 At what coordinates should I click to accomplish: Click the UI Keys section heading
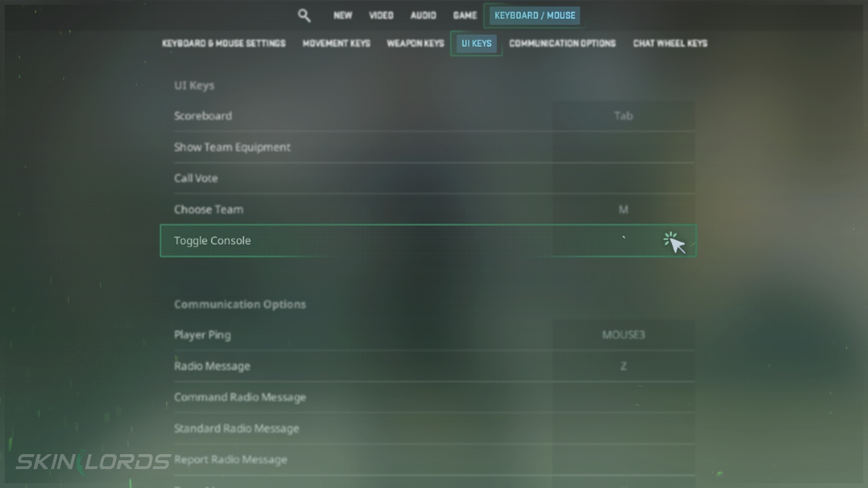coord(194,85)
